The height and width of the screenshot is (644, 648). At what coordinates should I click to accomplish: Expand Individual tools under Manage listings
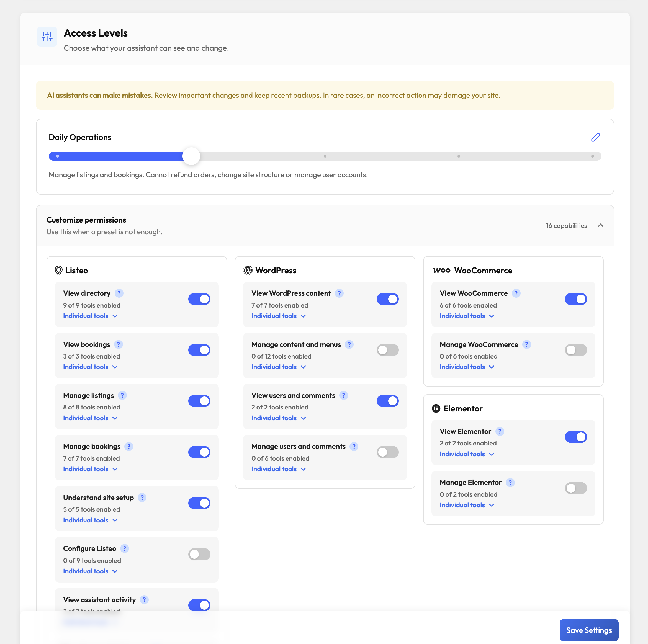tap(91, 418)
